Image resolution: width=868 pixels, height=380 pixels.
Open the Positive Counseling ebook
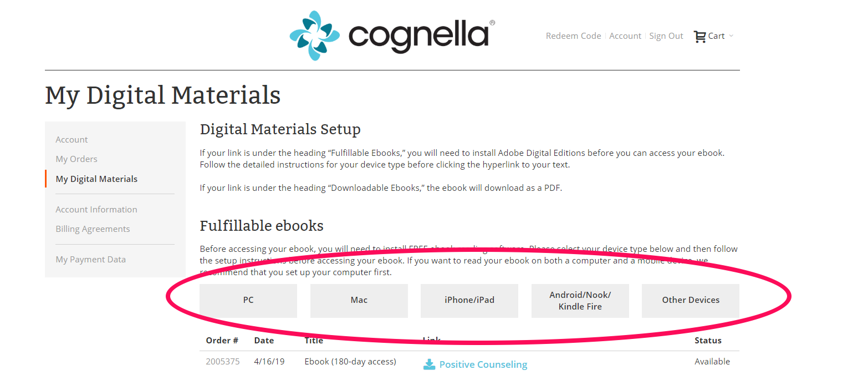pos(483,364)
